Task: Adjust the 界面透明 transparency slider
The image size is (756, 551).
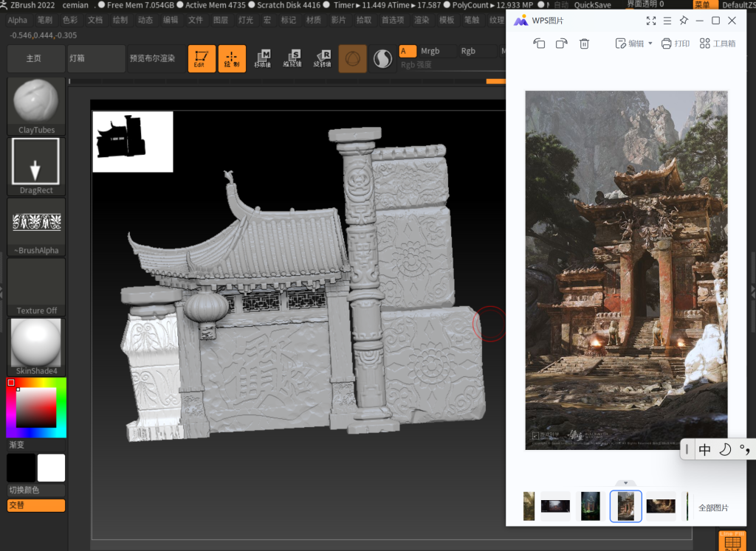Action: click(645, 4)
